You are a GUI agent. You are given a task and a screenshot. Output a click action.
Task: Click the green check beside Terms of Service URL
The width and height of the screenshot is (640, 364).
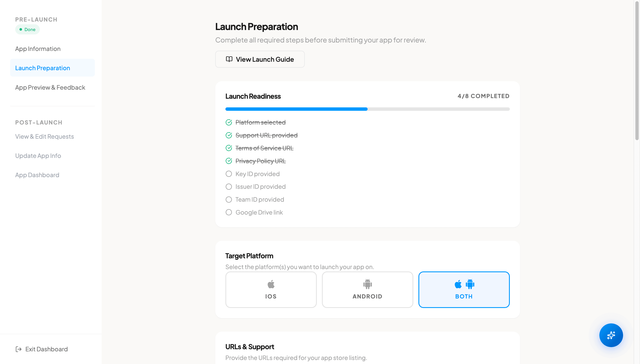[229, 148]
